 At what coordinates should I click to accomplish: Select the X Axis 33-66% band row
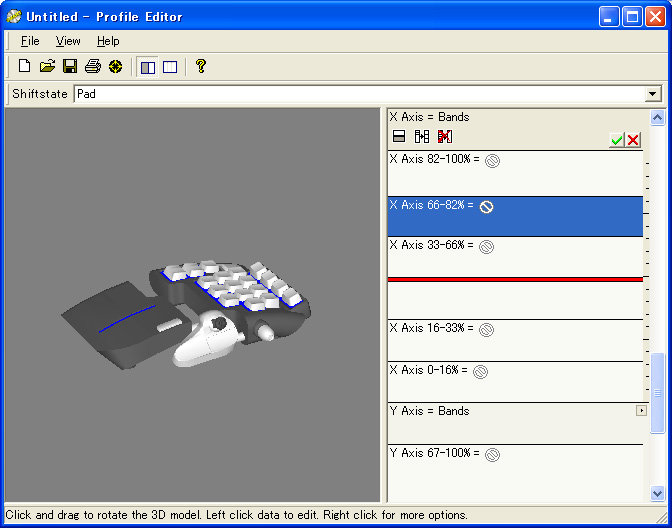tap(515, 278)
